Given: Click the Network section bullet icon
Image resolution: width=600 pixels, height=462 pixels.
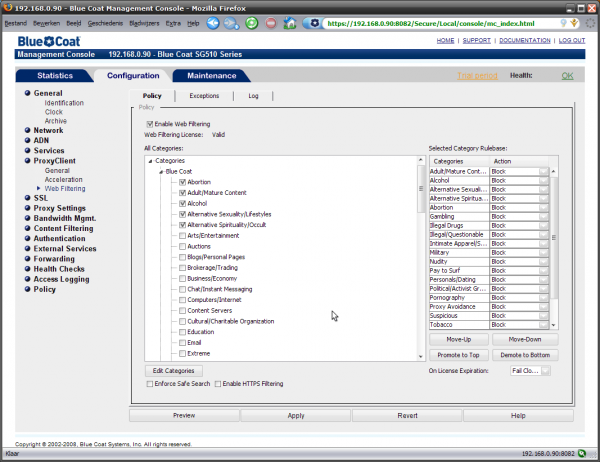Looking at the screenshot, I should pos(27,130).
